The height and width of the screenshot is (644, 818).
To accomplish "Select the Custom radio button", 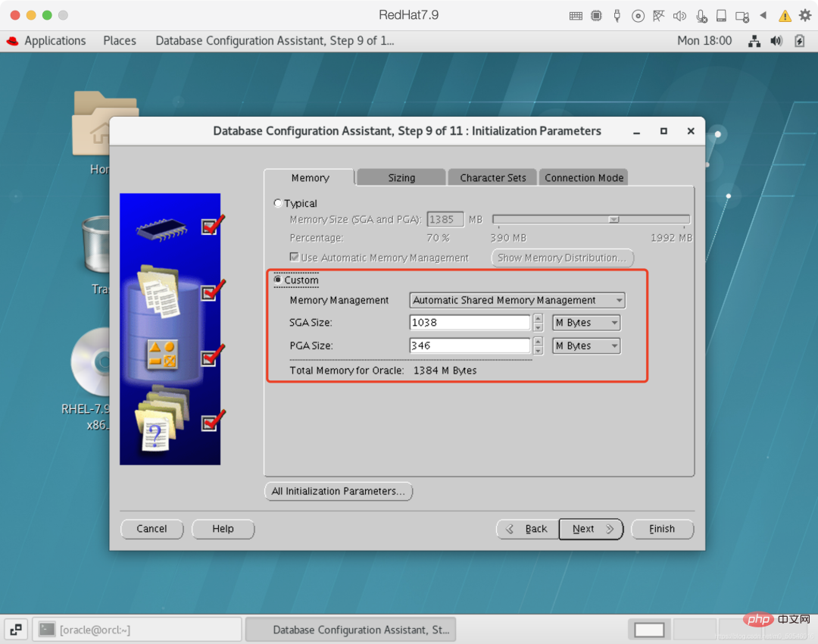I will tap(278, 280).
